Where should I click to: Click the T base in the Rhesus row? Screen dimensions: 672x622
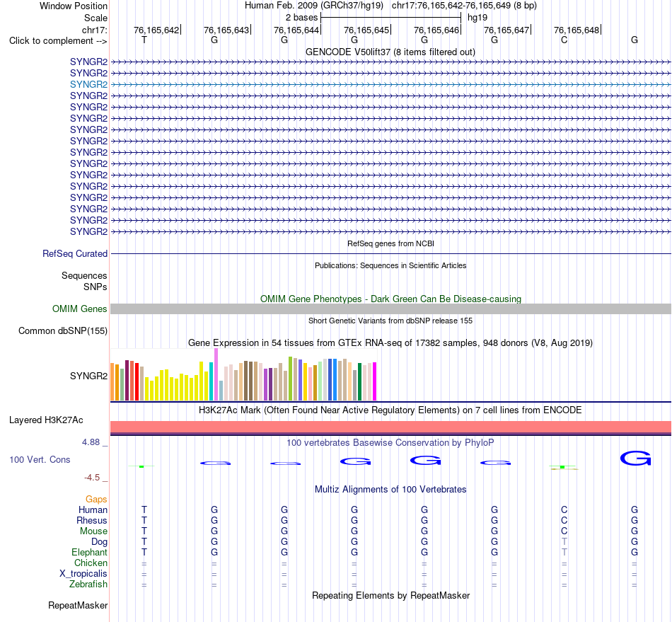click(144, 520)
